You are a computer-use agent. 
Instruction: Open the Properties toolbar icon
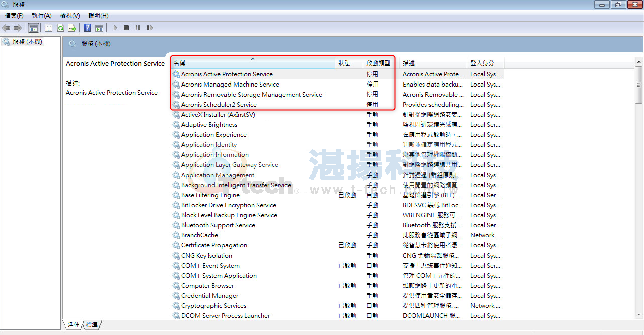click(49, 28)
